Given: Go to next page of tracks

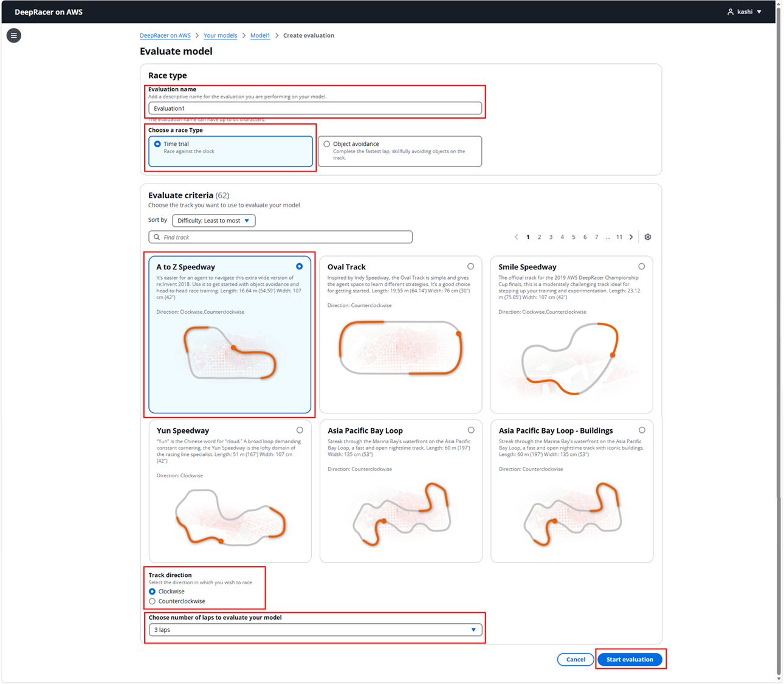Looking at the screenshot, I should click(x=631, y=237).
